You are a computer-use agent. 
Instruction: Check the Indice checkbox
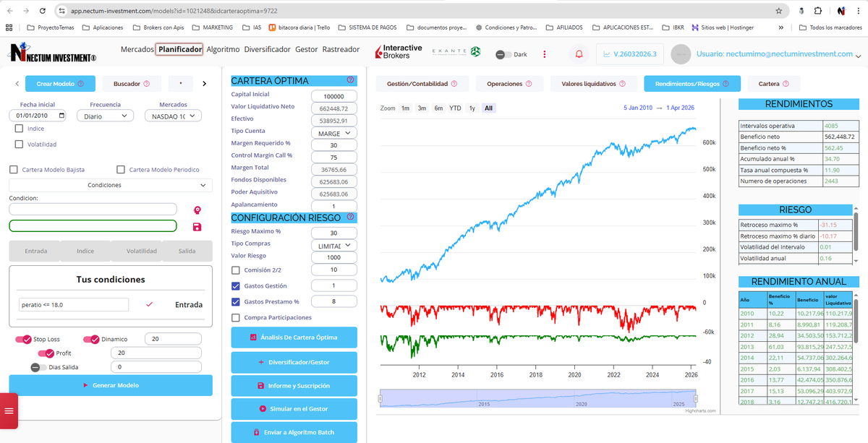pyautogui.click(x=19, y=129)
